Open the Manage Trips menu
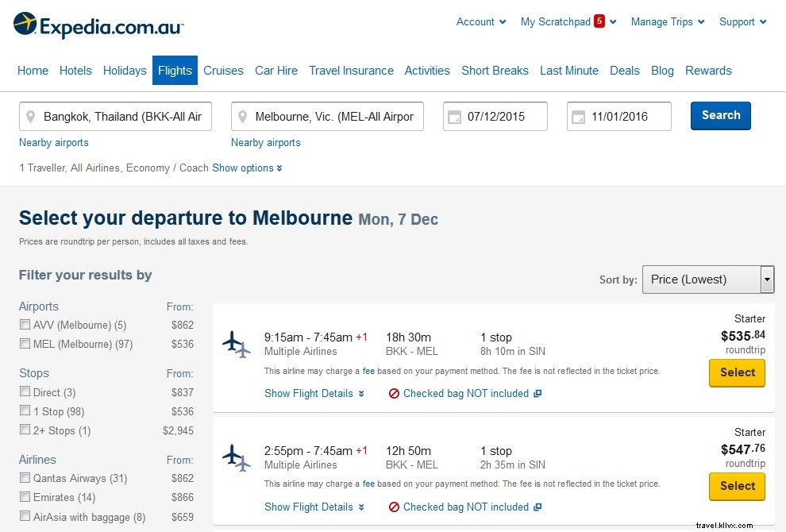This screenshot has width=786, height=532. coord(661,21)
